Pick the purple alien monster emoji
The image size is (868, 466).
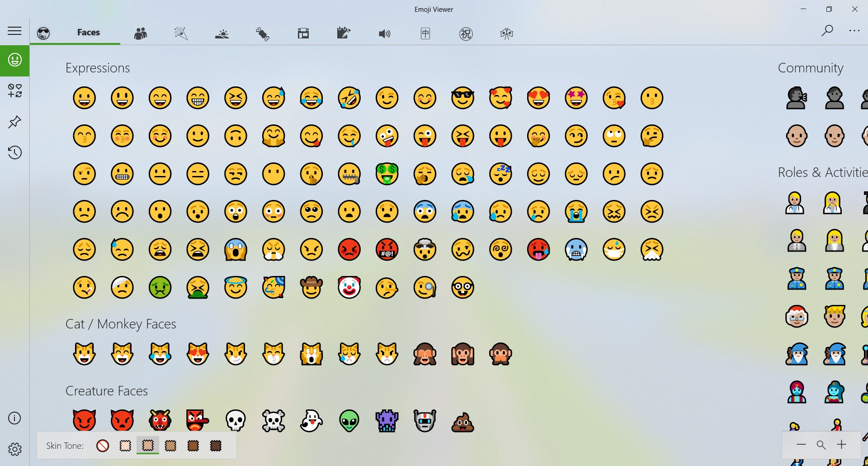(x=387, y=421)
